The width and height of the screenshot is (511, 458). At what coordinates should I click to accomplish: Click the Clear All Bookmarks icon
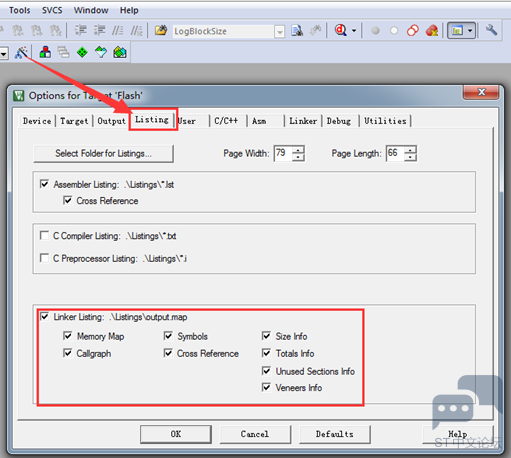coord(55,31)
